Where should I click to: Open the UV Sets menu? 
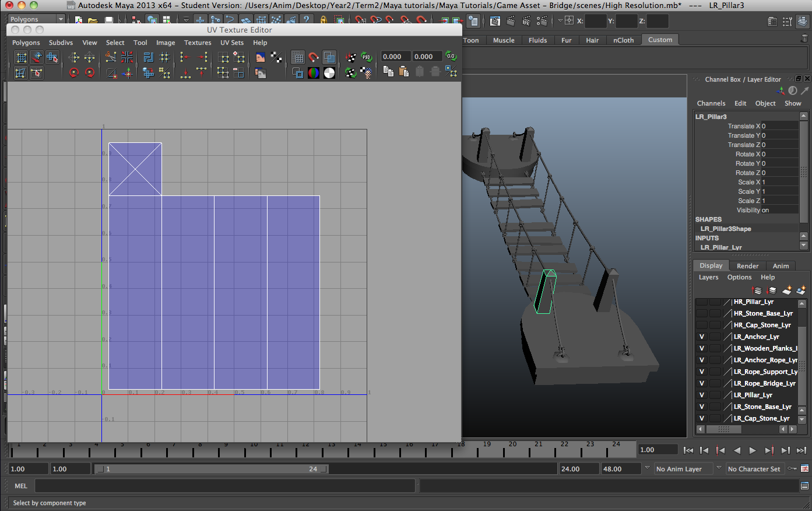231,43
